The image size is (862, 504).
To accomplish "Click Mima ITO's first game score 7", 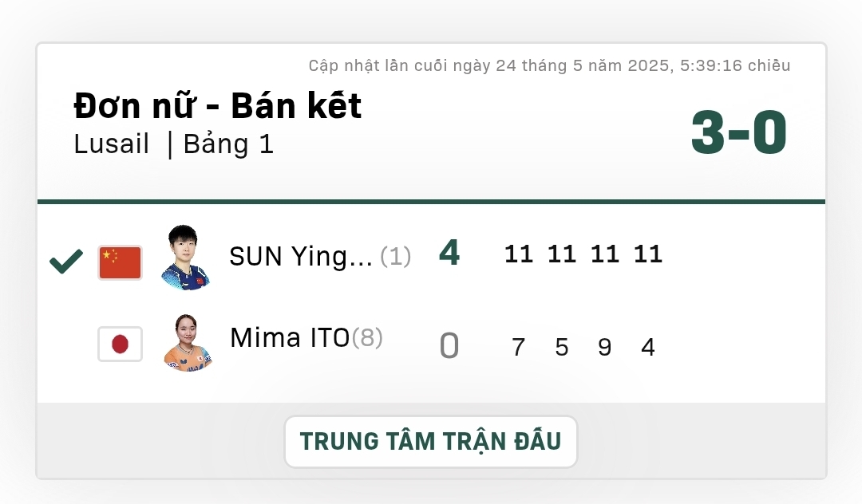I will (x=519, y=347).
